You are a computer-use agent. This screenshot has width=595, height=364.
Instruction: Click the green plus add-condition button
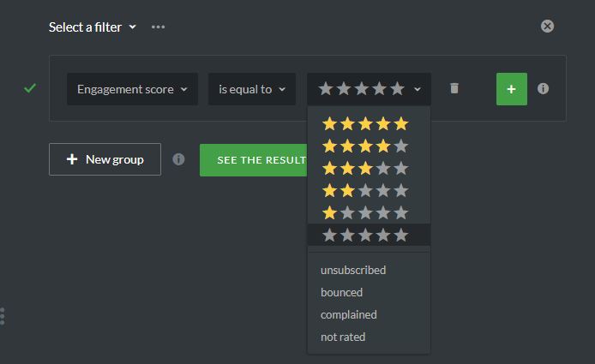click(x=511, y=89)
